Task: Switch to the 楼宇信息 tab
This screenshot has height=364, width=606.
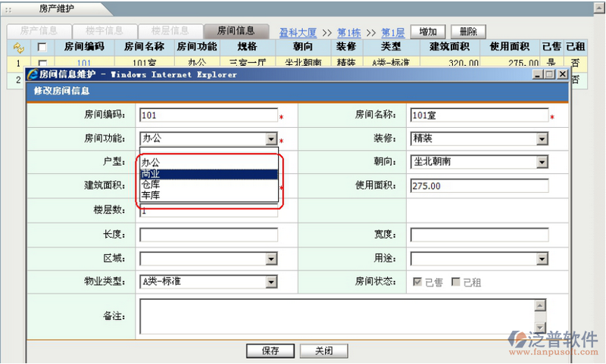Action: 105,31
